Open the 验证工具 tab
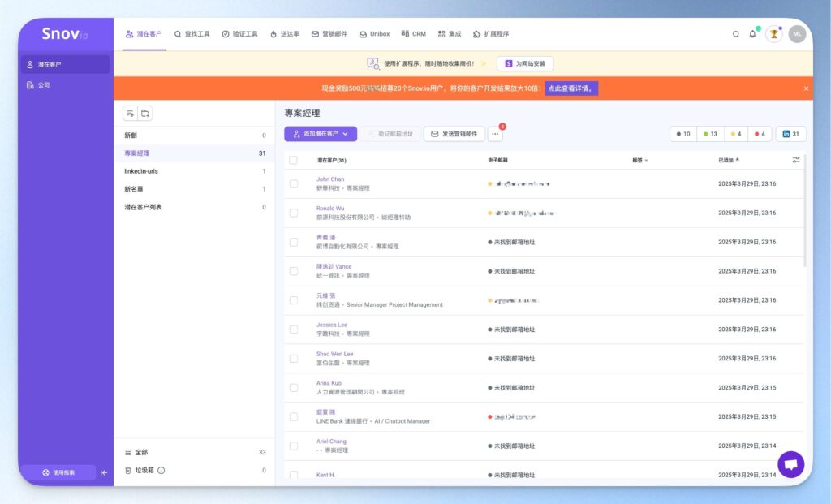The image size is (831, 504). tap(239, 34)
